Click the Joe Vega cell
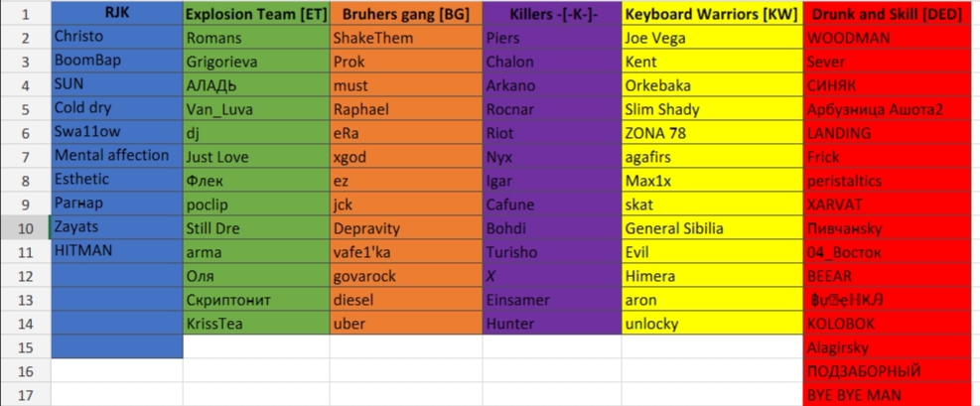This screenshot has height=406, width=980. click(712, 39)
